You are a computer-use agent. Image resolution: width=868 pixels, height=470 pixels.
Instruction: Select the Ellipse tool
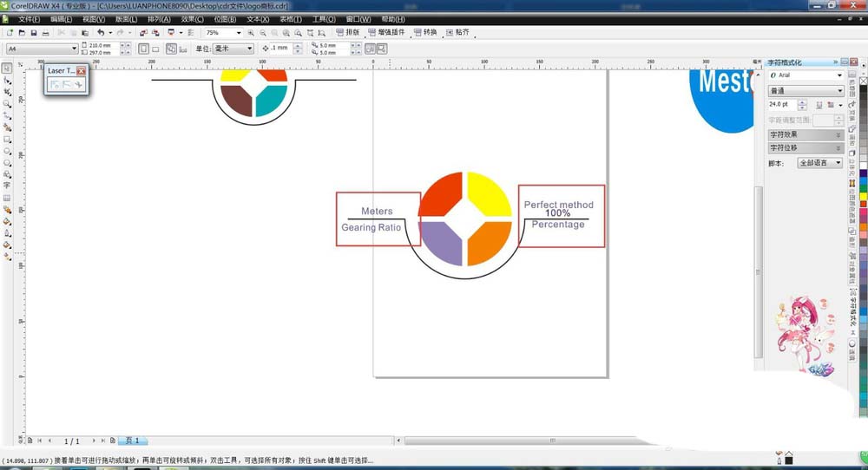[x=7, y=151]
